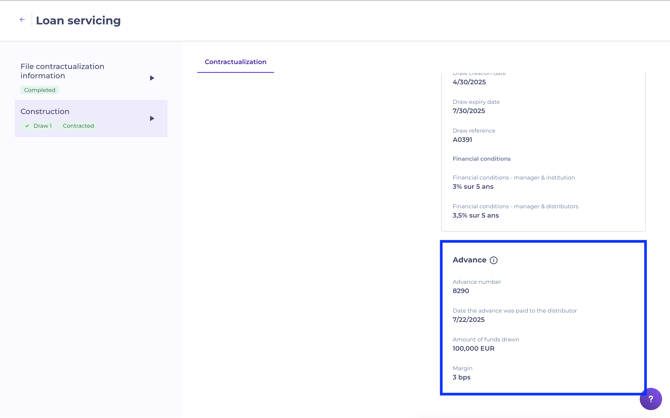This screenshot has height=418, width=670.
Task: Click the funds drawn amount 100,000 EUR
Action: [x=473, y=349]
